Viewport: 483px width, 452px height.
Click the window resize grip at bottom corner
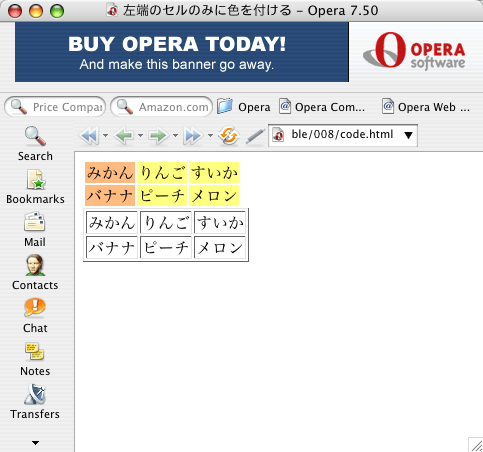point(476,445)
